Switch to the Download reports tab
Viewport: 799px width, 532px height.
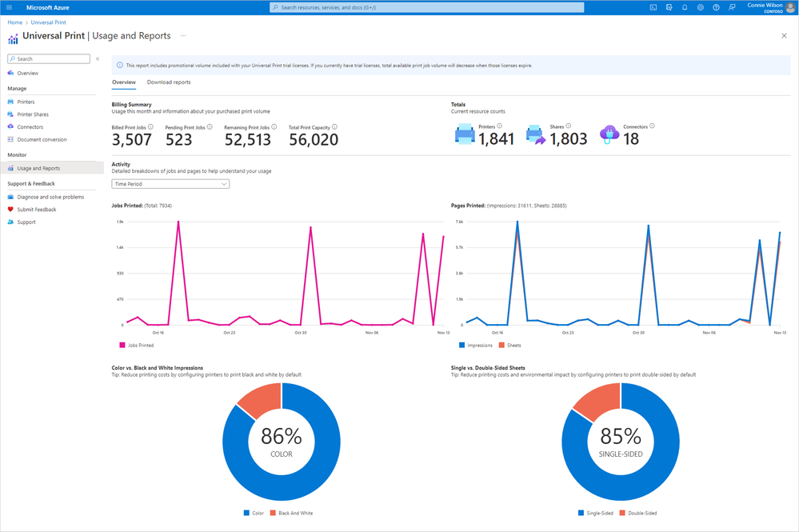click(x=169, y=82)
